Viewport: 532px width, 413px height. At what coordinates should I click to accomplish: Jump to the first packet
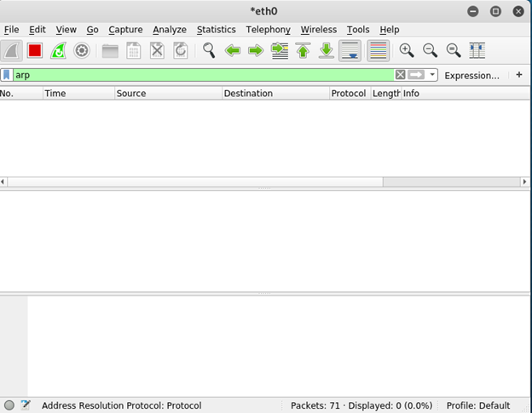303,51
